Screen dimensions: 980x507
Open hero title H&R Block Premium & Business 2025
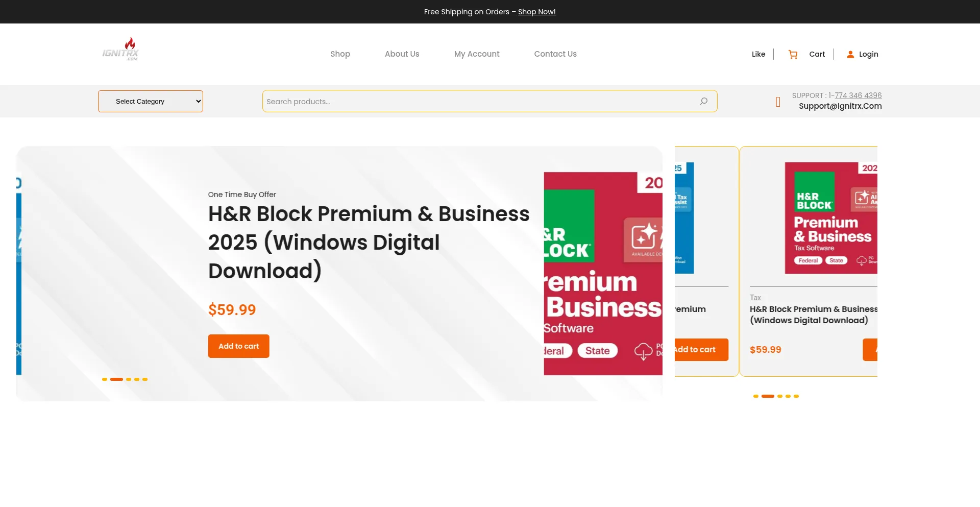coord(369,243)
